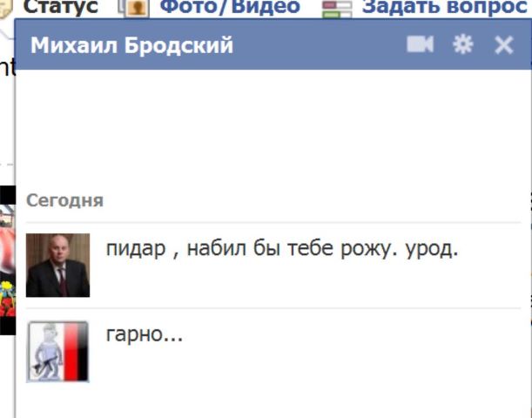Click the poll icon before Задать вопрос
The height and width of the screenshot is (418, 532).
(x=337, y=9)
